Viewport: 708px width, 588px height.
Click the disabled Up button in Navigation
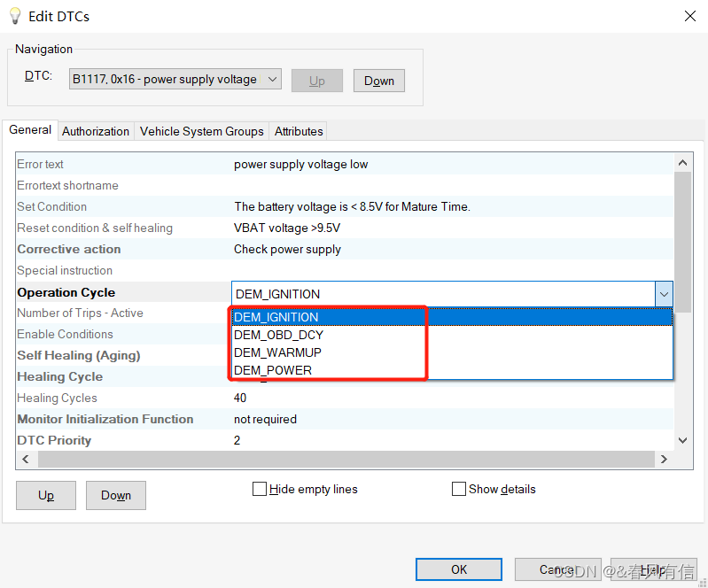[317, 81]
